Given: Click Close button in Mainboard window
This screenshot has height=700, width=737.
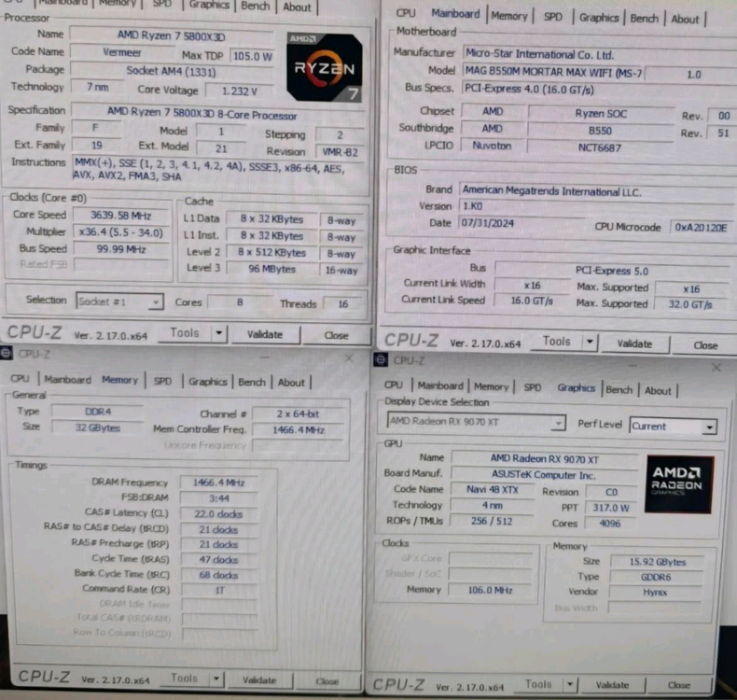Looking at the screenshot, I should [x=705, y=345].
